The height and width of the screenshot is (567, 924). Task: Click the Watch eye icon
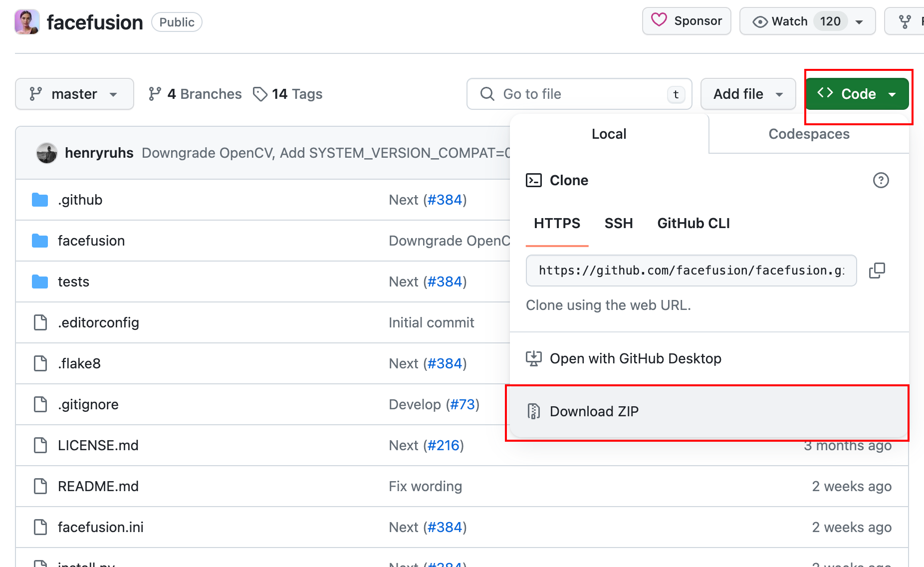coord(760,21)
